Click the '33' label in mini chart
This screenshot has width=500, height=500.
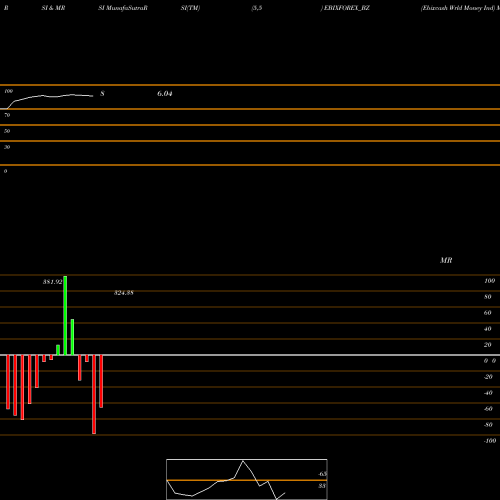pos(322,486)
